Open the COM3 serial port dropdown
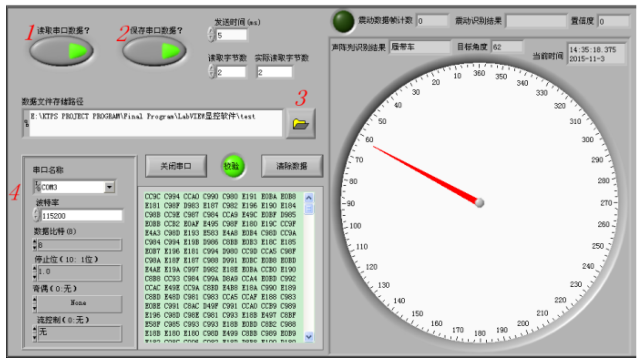642x364 pixels. point(110,187)
